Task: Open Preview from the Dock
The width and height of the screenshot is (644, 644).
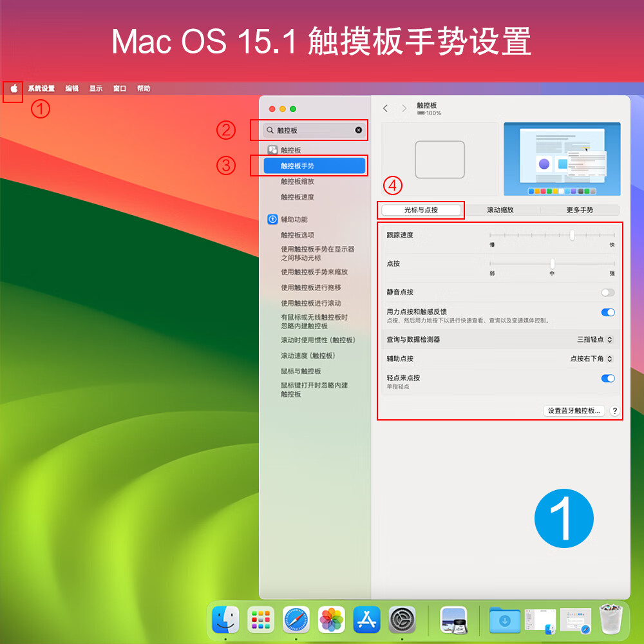Action: tap(453, 620)
